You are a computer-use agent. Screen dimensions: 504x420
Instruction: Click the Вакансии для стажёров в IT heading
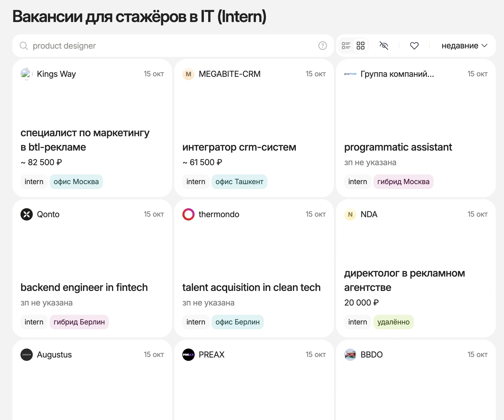(x=139, y=17)
